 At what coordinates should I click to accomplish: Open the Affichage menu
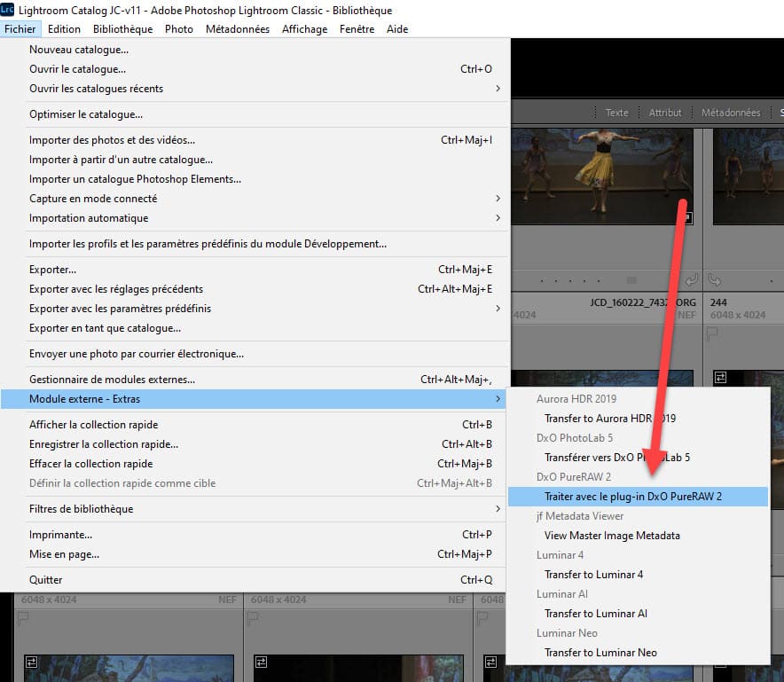click(x=304, y=29)
